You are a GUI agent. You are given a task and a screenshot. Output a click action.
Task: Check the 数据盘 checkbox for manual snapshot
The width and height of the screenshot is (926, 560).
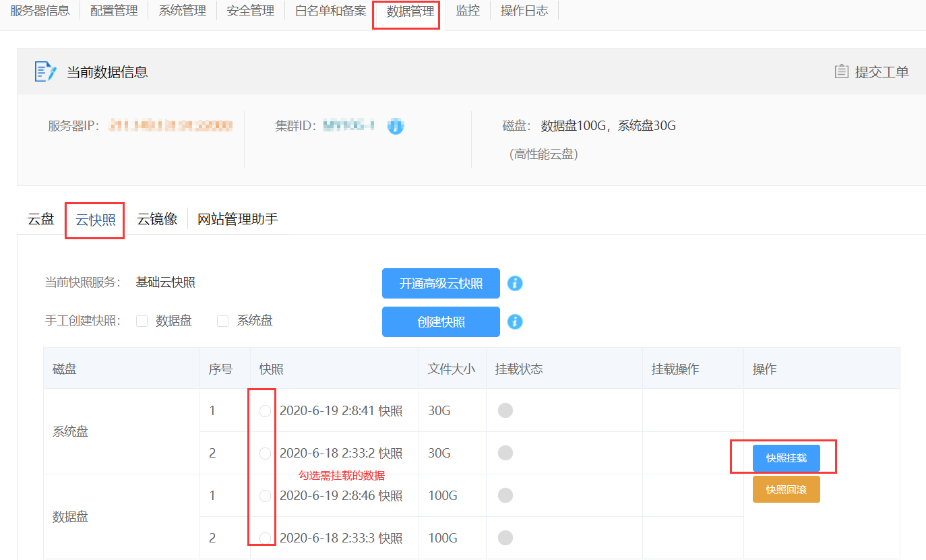[142, 321]
